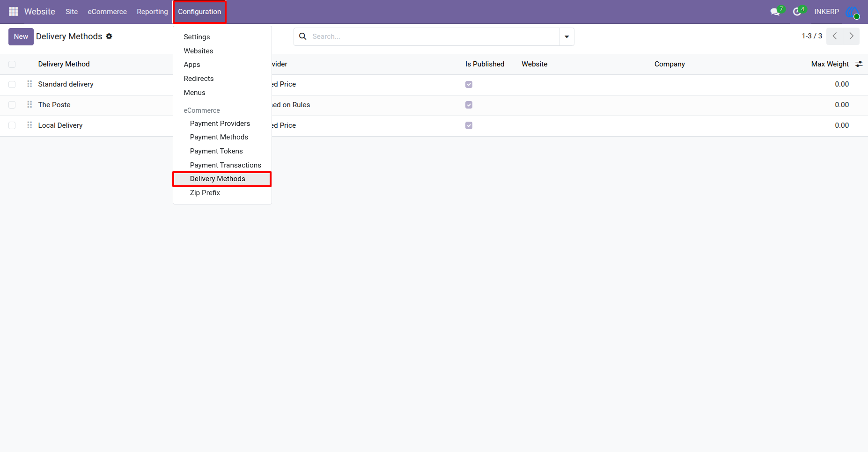Click the gear icon beside Delivery Methods title
Viewport: 868px width, 452px height.
click(109, 36)
